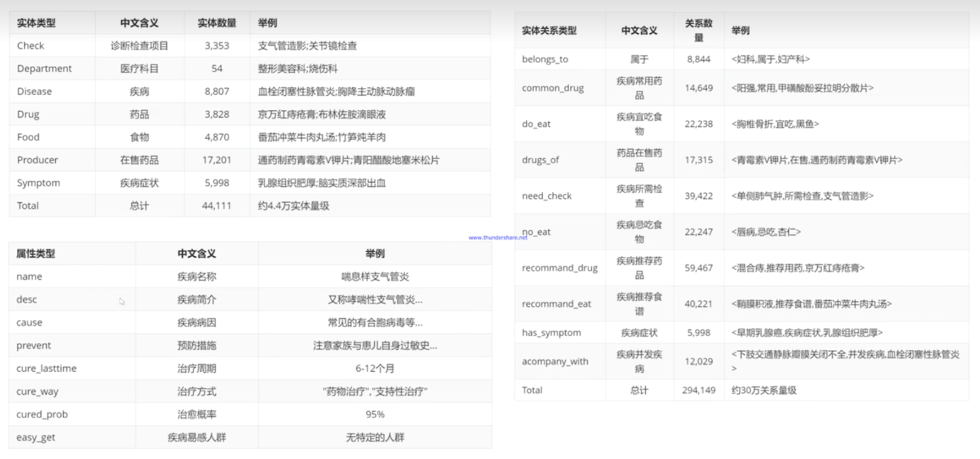980x459 pixels.
Task: Click the "easy_get" attribute cell
Action: [x=36, y=437]
